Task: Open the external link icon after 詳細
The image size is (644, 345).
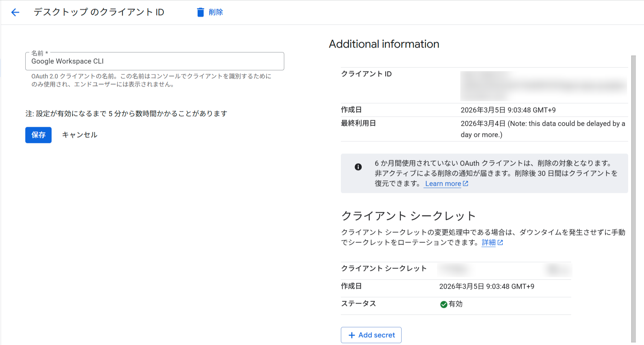Action: click(x=500, y=242)
